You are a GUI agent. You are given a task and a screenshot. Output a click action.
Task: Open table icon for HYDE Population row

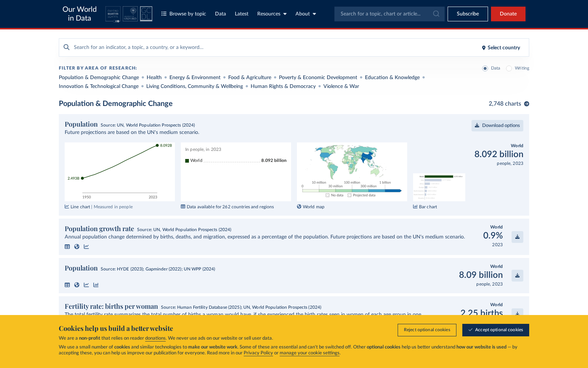pyautogui.click(x=67, y=285)
